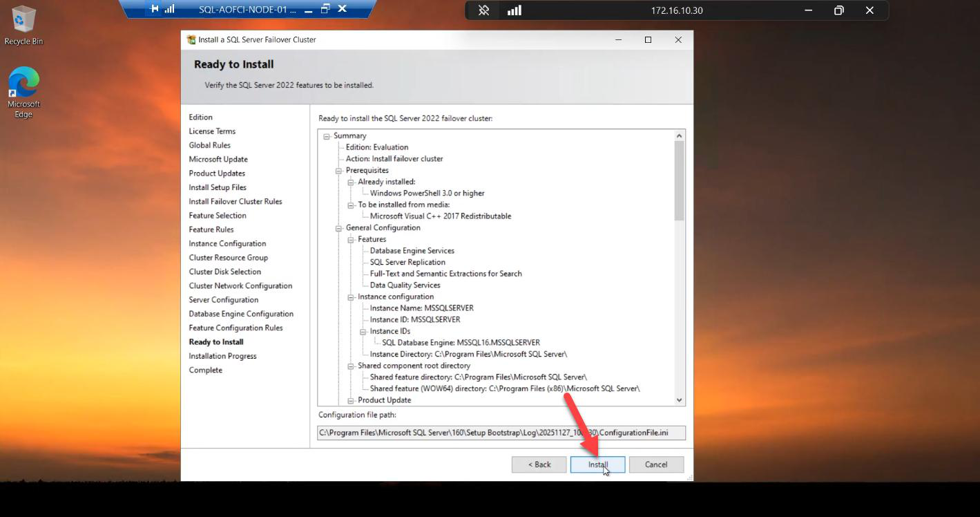Select the Edition: Evaluation row

coord(377,147)
